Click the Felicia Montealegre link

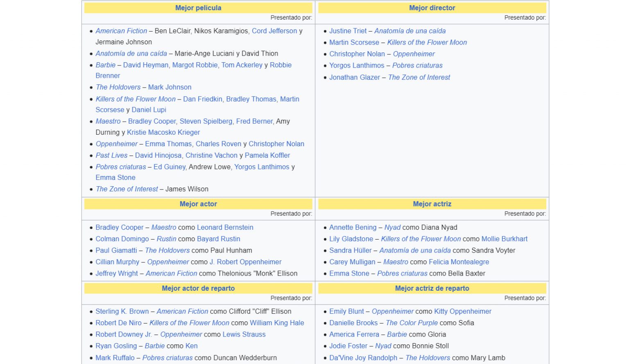tap(459, 262)
